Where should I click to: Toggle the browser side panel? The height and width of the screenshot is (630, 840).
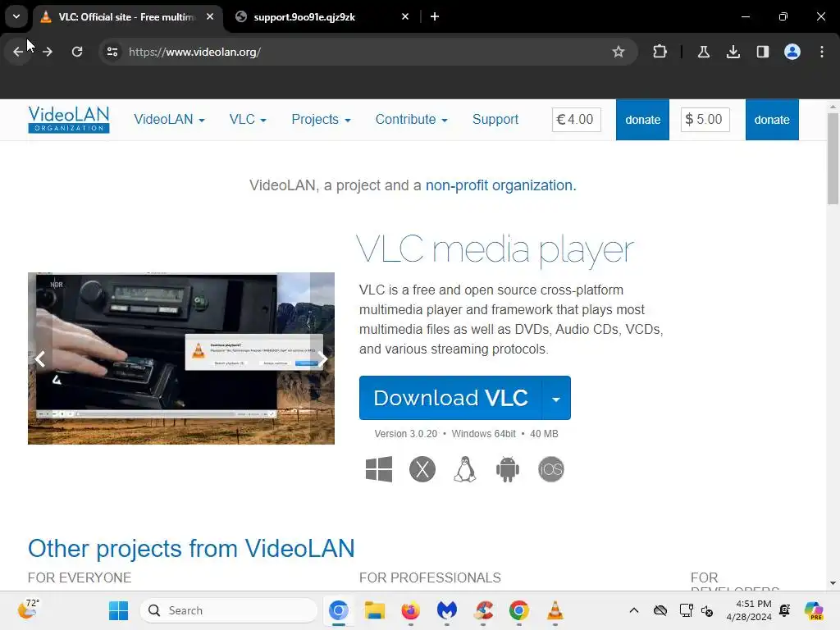762,52
